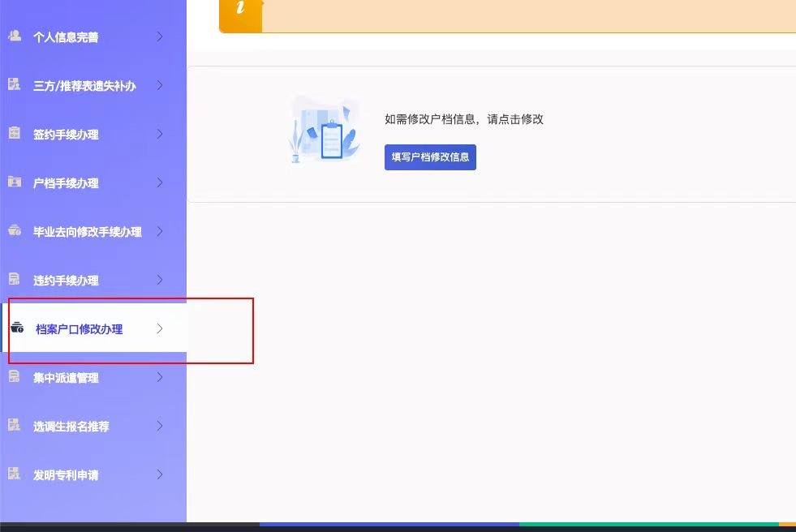The width and height of the screenshot is (796, 532).
Task: Go to 选调生报名推荐 menu label
Action: 71,427
